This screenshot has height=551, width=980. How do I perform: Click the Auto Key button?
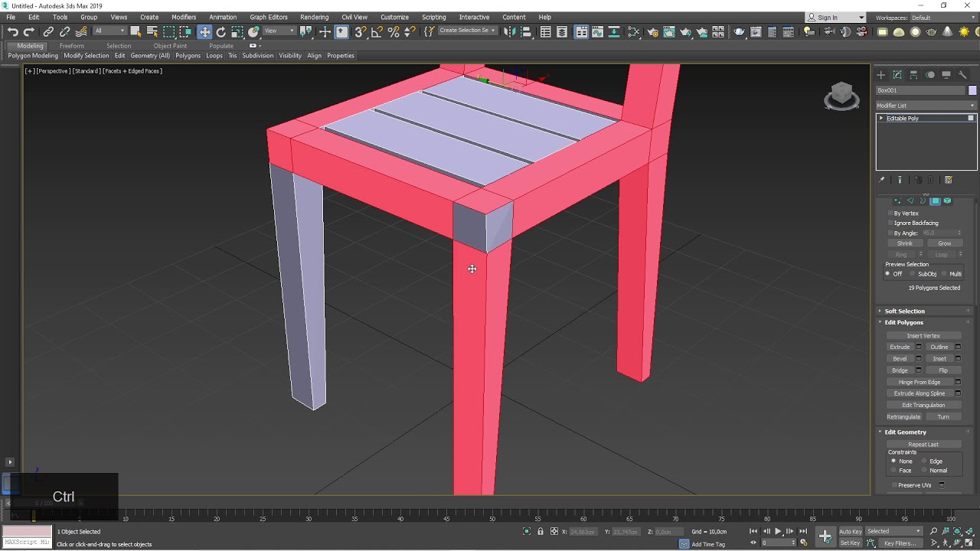point(850,531)
